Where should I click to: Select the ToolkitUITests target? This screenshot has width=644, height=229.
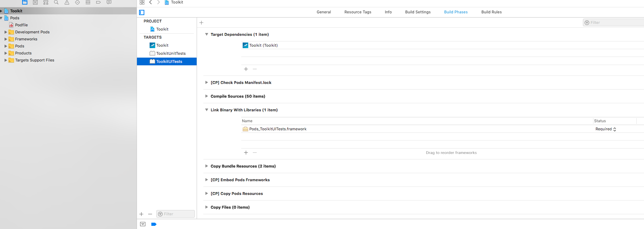[167, 61]
